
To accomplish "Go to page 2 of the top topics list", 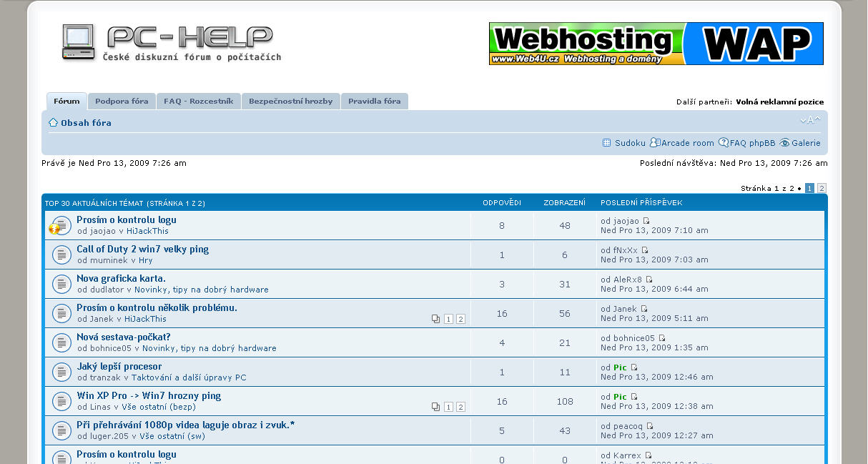I will tap(822, 188).
